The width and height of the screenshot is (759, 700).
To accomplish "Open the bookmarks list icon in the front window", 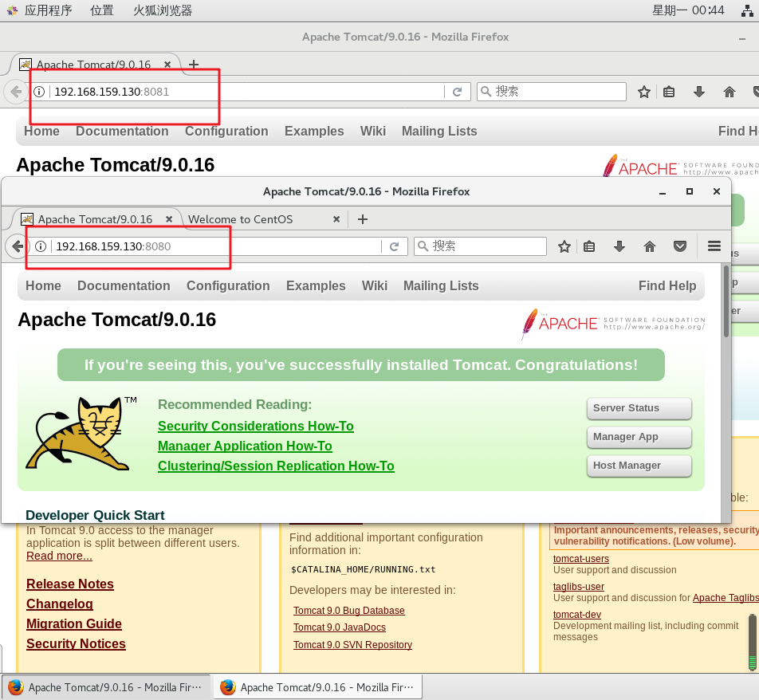I will pyautogui.click(x=589, y=247).
